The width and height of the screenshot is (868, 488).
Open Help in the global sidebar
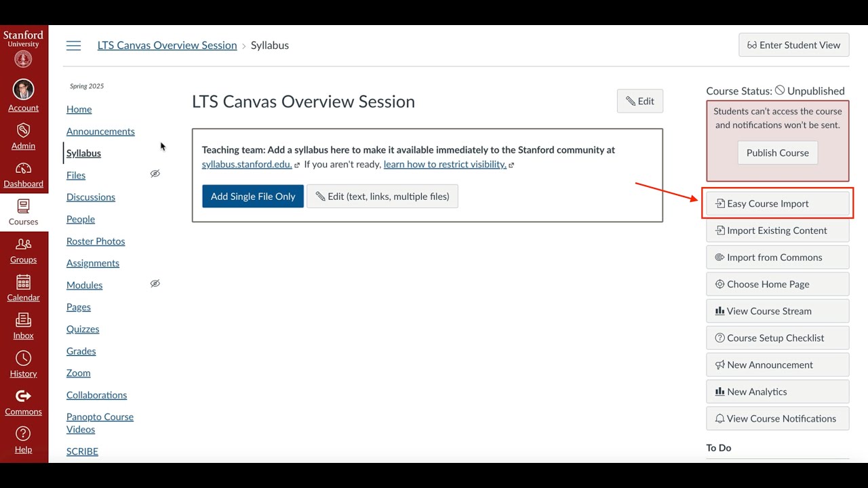point(24,440)
